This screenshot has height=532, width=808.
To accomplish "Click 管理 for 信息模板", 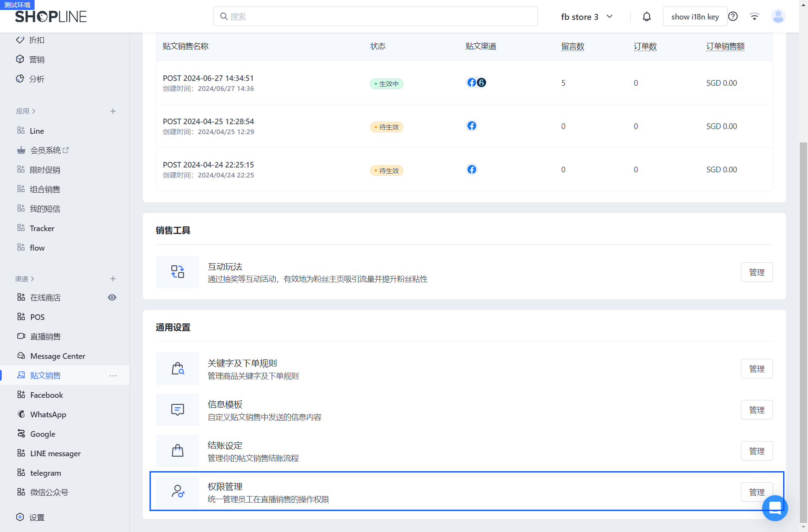I will coord(756,410).
